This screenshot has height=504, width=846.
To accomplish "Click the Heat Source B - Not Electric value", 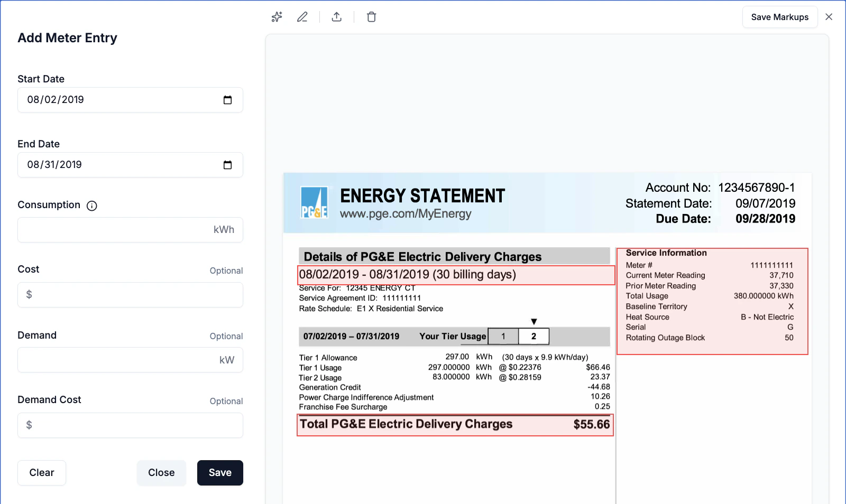I will click(x=767, y=317).
